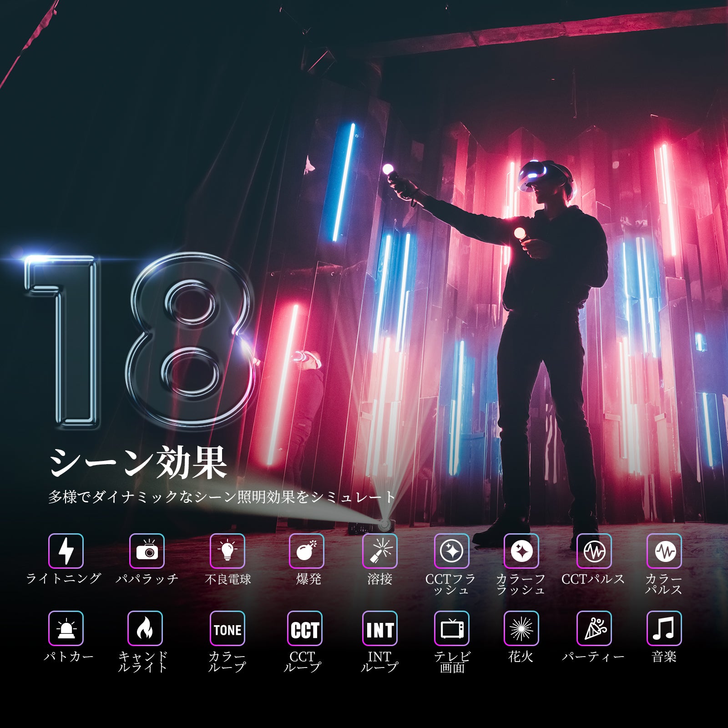Select the Fireworks (花火) effect icon
728x728 pixels.
521,628
